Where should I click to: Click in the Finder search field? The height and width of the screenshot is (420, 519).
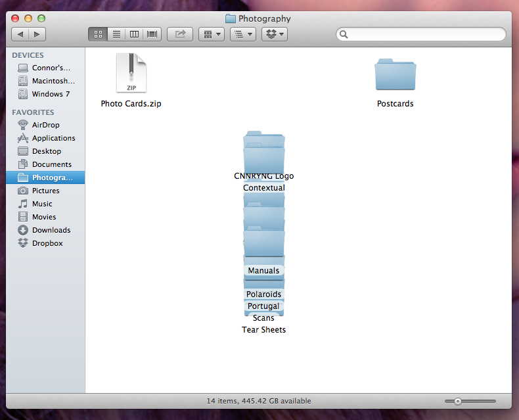(x=421, y=34)
